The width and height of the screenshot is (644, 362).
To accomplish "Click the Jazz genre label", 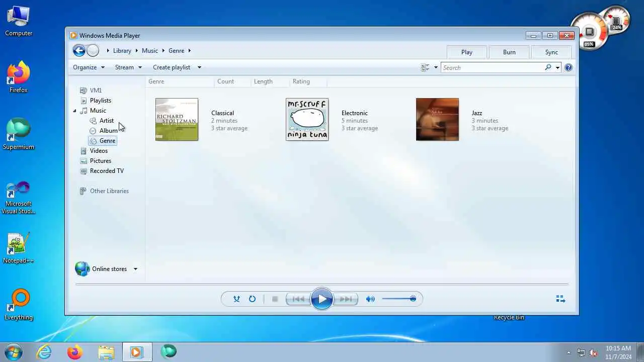I will 477,113.
